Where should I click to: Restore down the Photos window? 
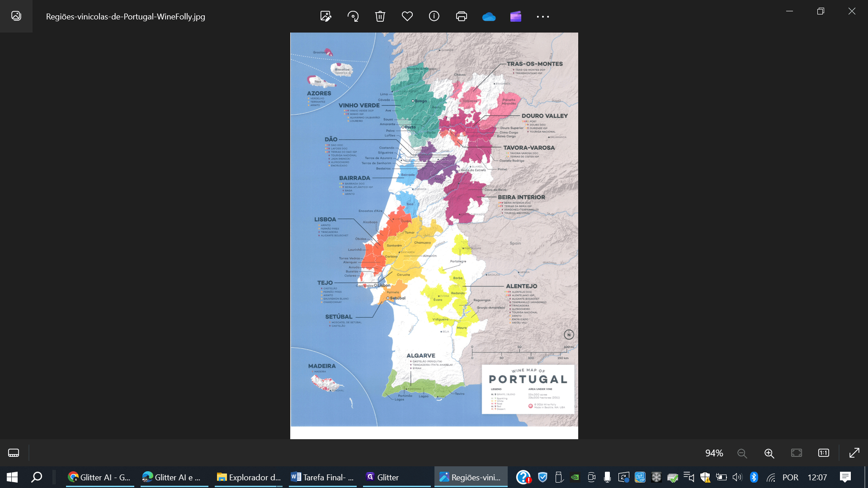[821, 11]
